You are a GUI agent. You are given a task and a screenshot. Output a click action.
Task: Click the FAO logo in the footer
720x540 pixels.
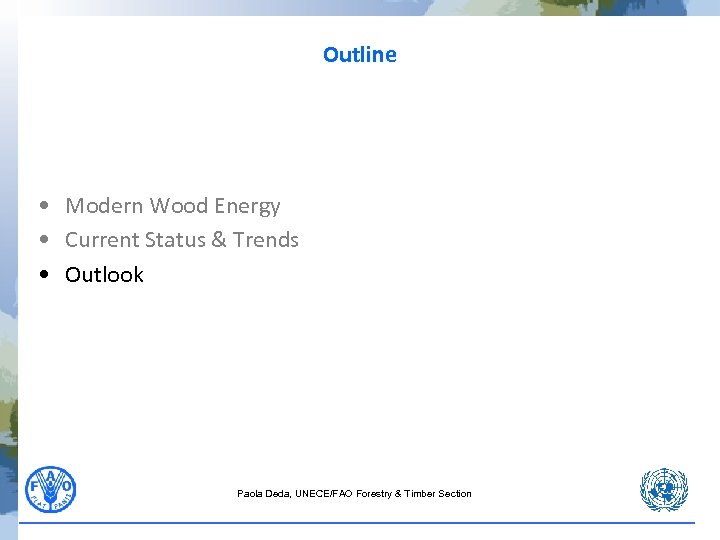[x=50, y=490]
